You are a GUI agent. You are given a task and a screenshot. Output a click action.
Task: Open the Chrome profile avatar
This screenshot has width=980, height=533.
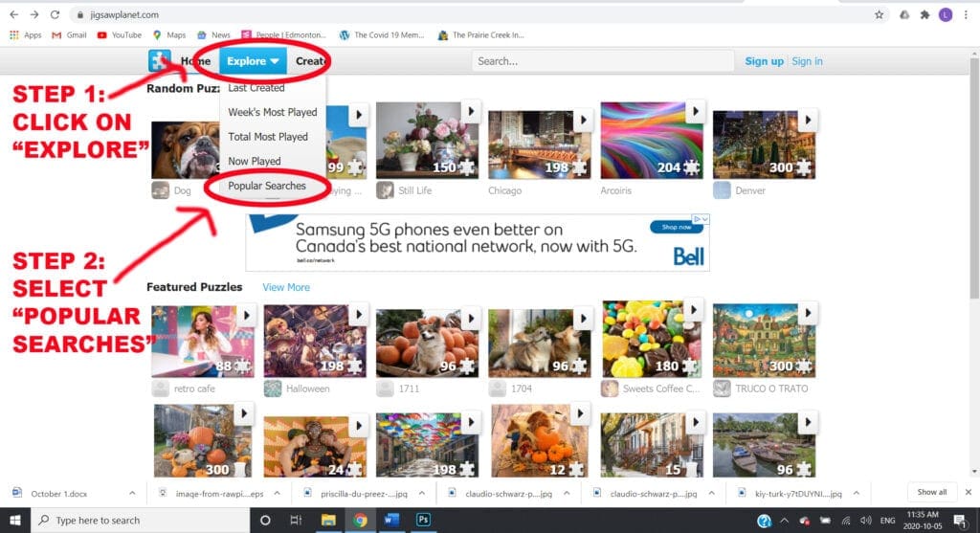(945, 14)
